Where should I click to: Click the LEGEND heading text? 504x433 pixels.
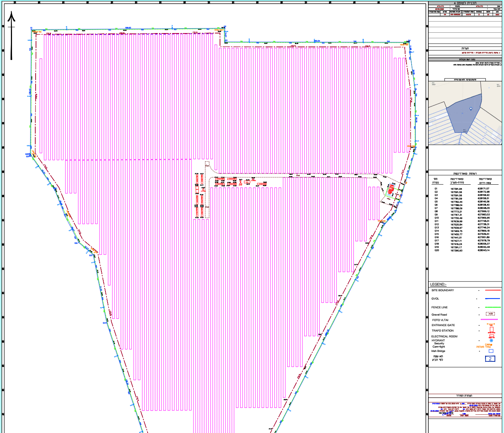click(438, 284)
